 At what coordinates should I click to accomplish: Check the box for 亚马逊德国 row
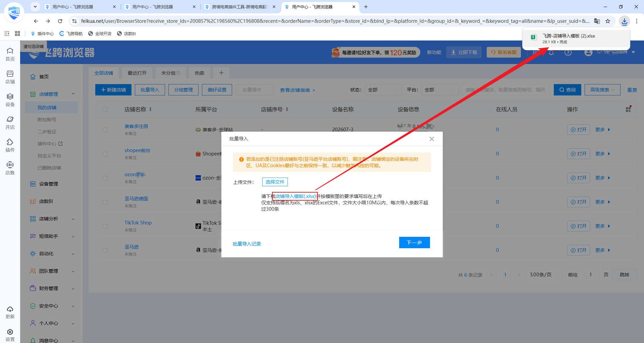pos(105,202)
